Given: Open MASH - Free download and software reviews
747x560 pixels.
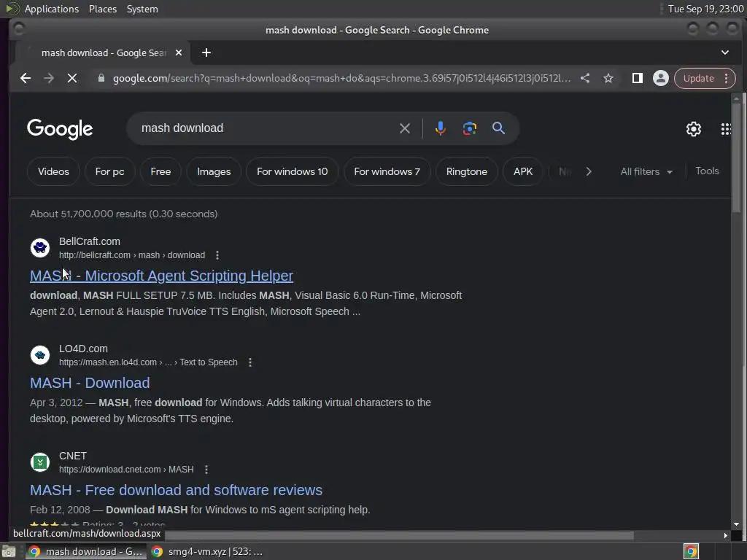Looking at the screenshot, I should (x=177, y=490).
